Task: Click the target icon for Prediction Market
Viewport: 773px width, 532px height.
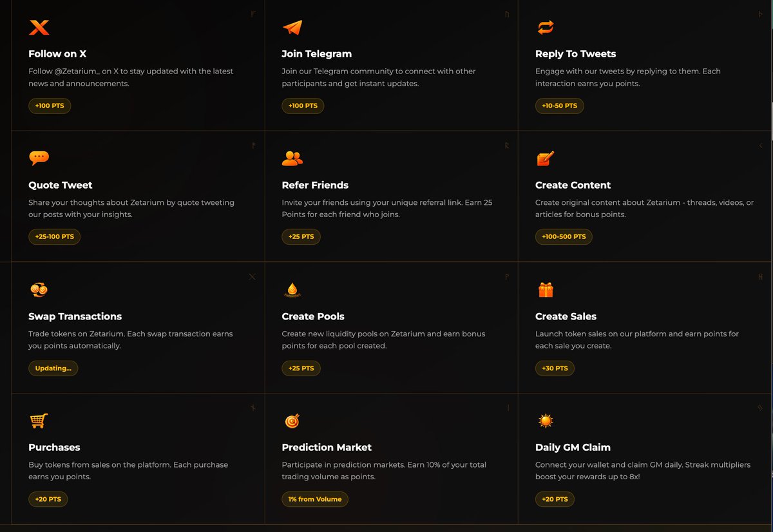Action: click(x=292, y=421)
